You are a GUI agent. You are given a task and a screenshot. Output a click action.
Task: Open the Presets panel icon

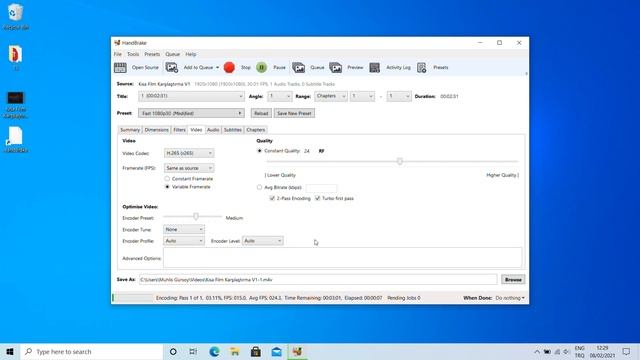[x=422, y=67]
